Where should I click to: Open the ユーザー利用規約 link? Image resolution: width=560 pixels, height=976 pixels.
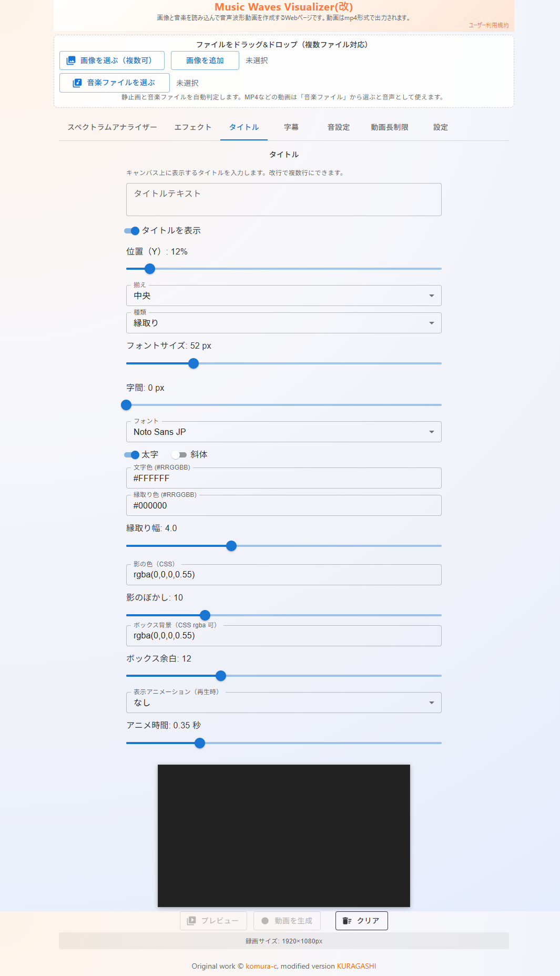pos(489,24)
